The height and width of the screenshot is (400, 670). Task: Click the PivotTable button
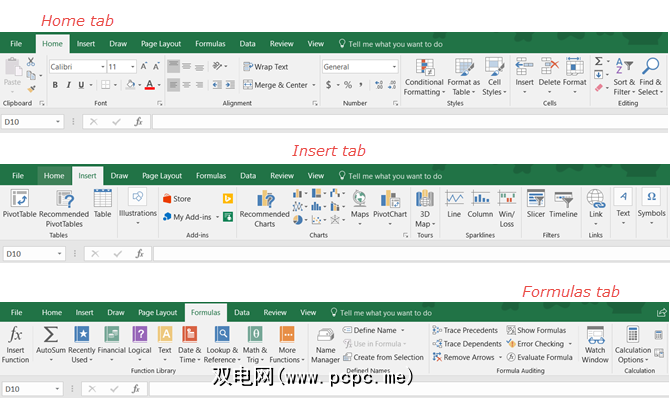click(20, 204)
